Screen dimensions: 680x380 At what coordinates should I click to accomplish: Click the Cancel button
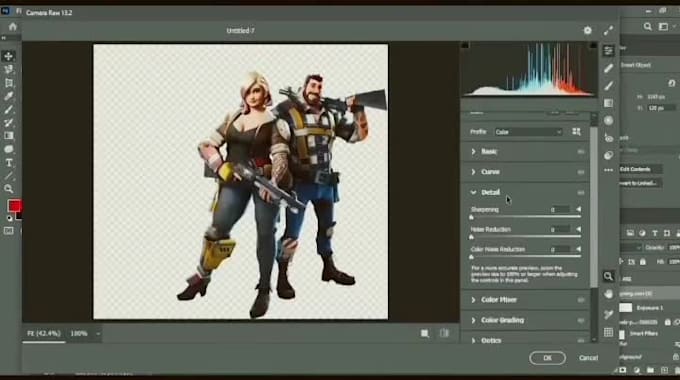tap(588, 358)
